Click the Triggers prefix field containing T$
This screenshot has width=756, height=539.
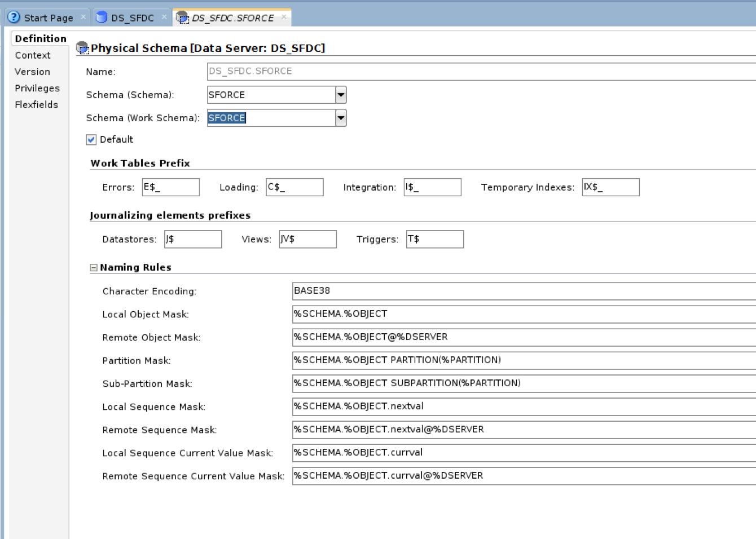[434, 238]
